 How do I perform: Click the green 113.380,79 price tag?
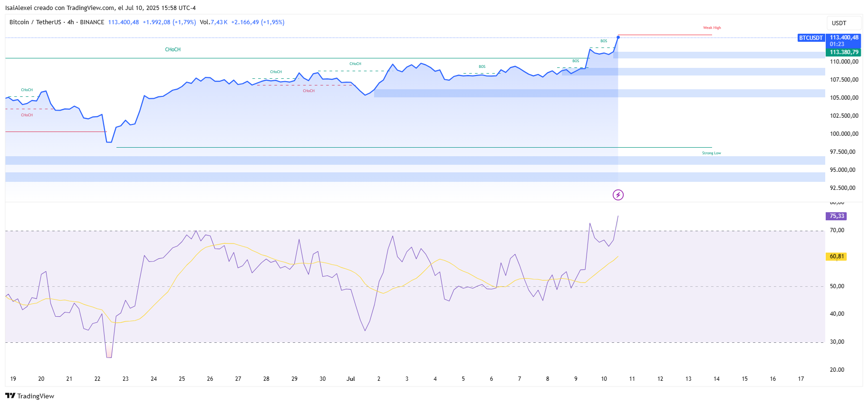[x=844, y=52]
